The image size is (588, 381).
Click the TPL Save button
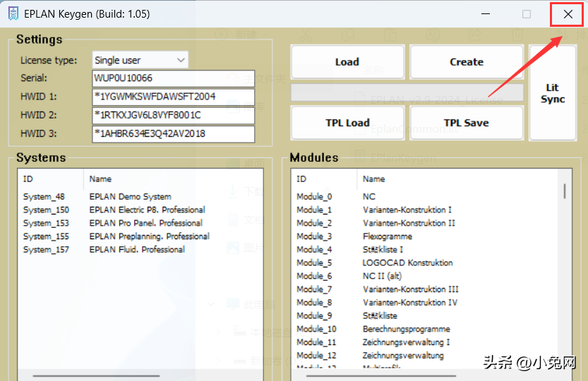tap(466, 123)
